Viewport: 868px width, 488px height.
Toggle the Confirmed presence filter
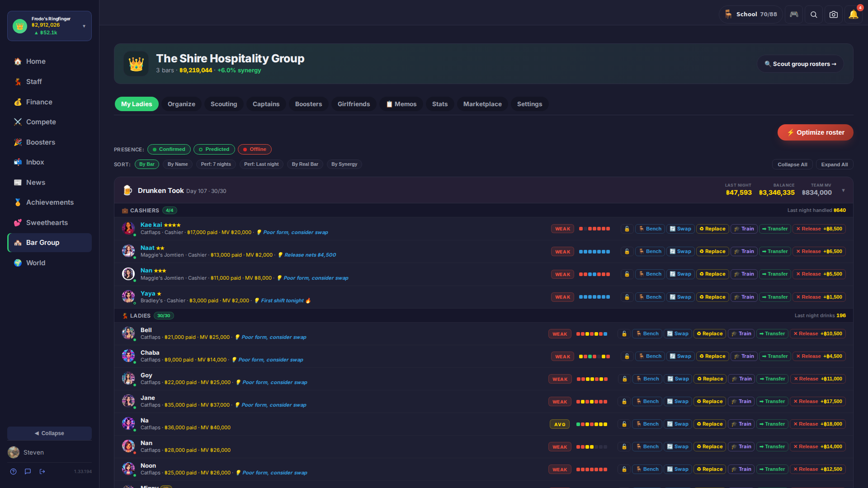click(169, 149)
